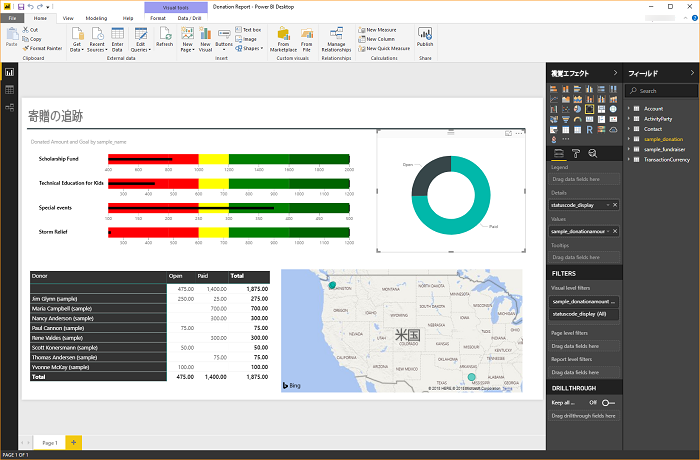This screenshot has width=700, height=460.
Task: Open the Format paint roller pane
Action: click(x=576, y=153)
